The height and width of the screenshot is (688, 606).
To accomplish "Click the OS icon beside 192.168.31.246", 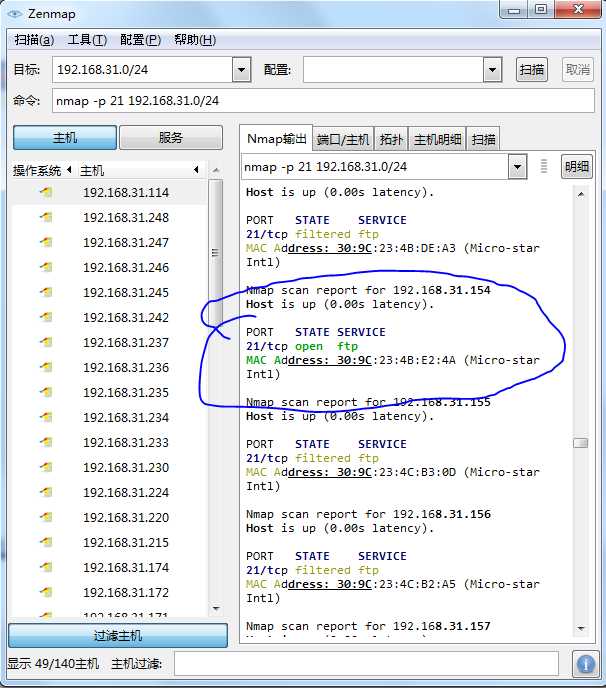I will (x=47, y=267).
